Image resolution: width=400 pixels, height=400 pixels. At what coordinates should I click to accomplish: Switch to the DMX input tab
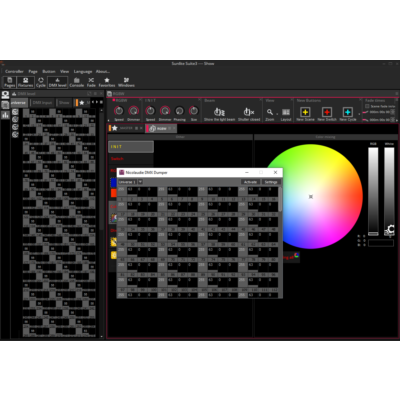pos(42,103)
